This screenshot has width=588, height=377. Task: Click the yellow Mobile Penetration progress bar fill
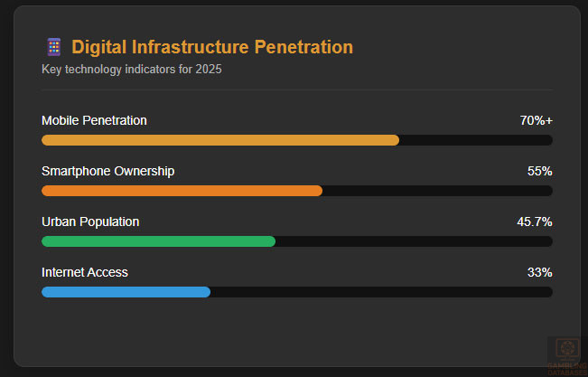pyautogui.click(x=220, y=140)
